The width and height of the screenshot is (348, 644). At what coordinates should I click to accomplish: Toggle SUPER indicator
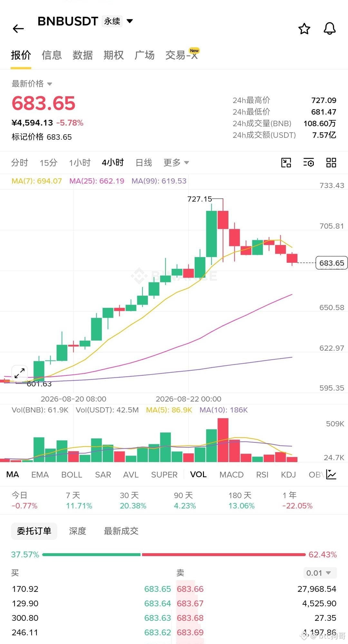(164, 475)
